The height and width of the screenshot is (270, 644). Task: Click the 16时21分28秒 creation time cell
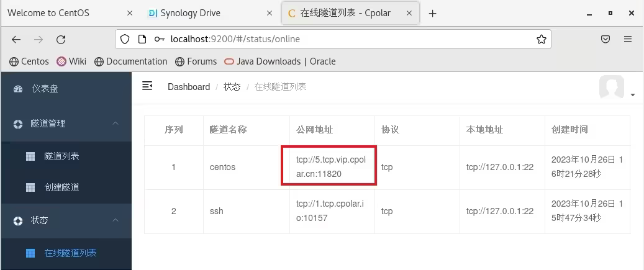pos(587,166)
